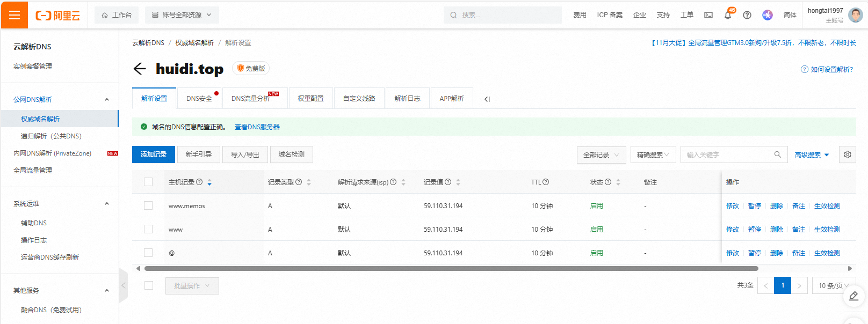Click the notification bell icon
Image resolution: width=868 pixels, height=324 pixels.
(728, 15)
